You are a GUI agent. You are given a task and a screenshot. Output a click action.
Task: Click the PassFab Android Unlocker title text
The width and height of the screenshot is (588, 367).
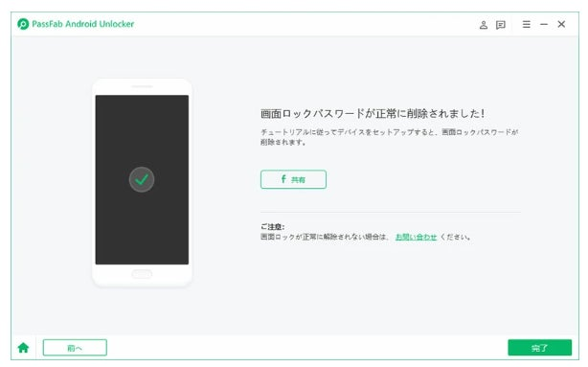tap(83, 24)
